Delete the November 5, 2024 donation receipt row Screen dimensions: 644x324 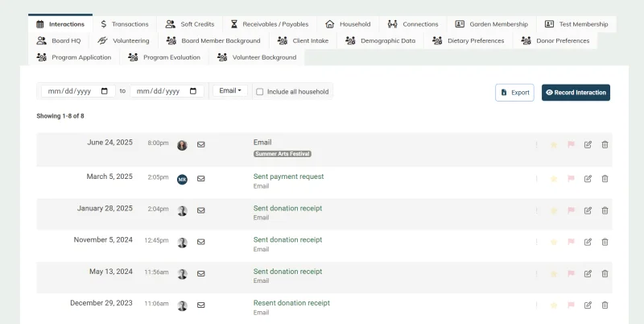tap(605, 242)
